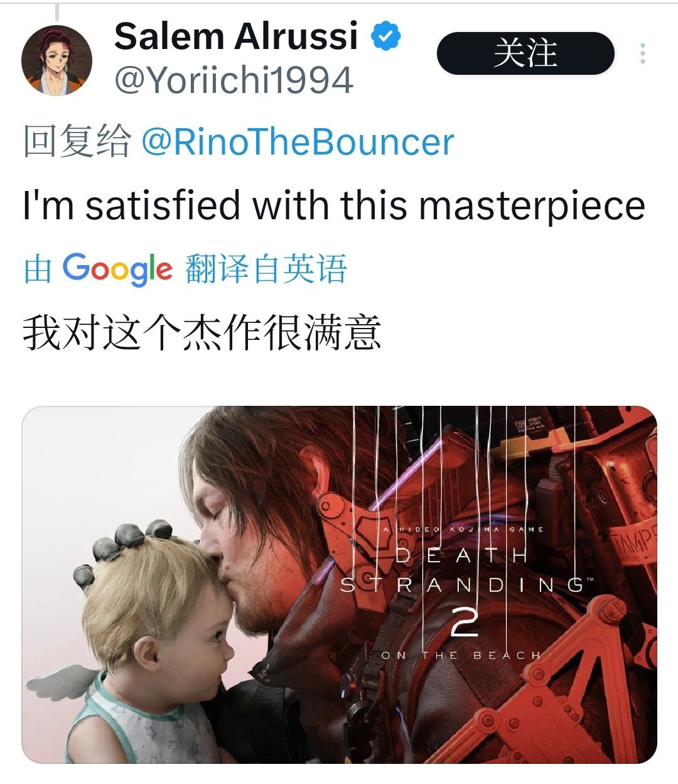The width and height of the screenshot is (678, 784).
Task: Click the blue verified badge
Action: click(385, 36)
